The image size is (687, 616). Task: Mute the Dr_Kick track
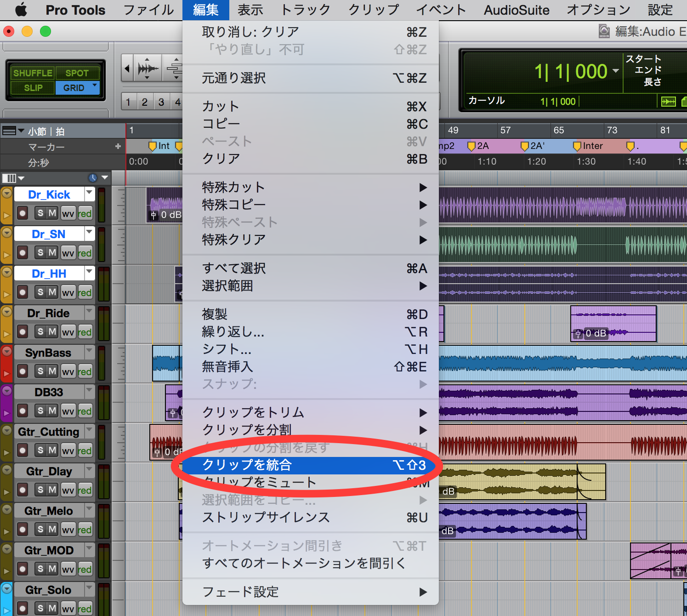tap(52, 213)
